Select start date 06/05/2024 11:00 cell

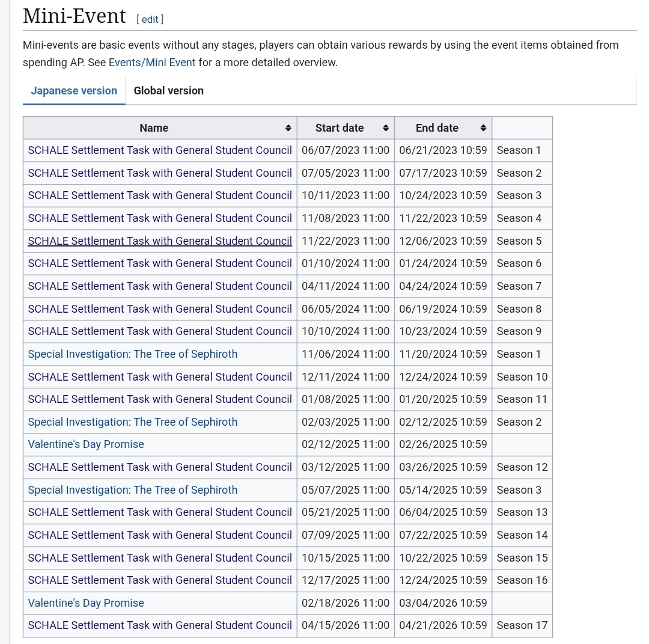point(346,309)
